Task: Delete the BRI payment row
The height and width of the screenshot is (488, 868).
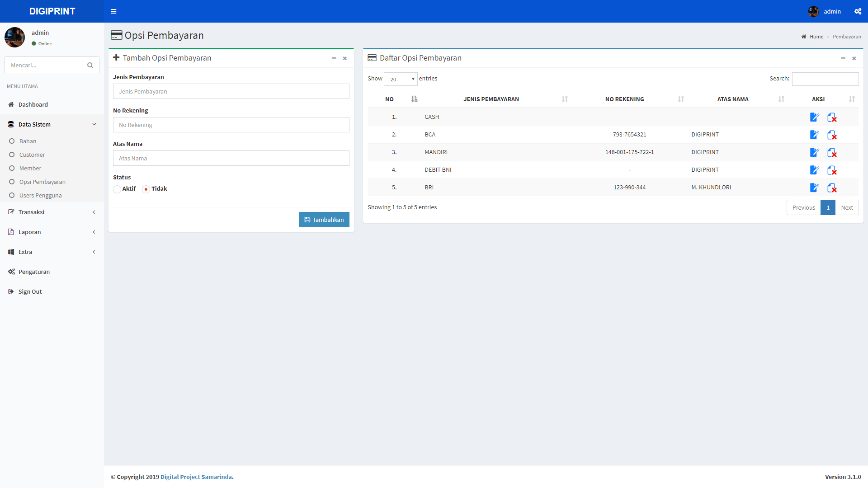Action: click(x=832, y=188)
